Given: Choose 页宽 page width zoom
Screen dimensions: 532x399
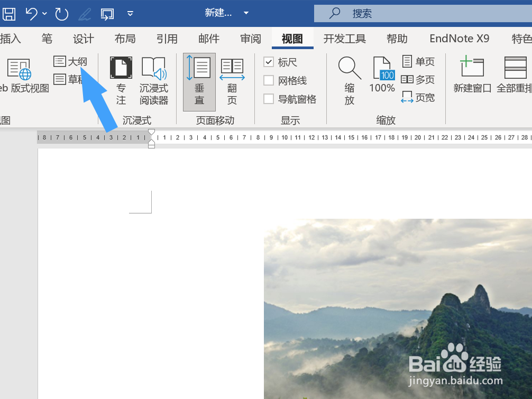Looking at the screenshot, I should point(418,98).
